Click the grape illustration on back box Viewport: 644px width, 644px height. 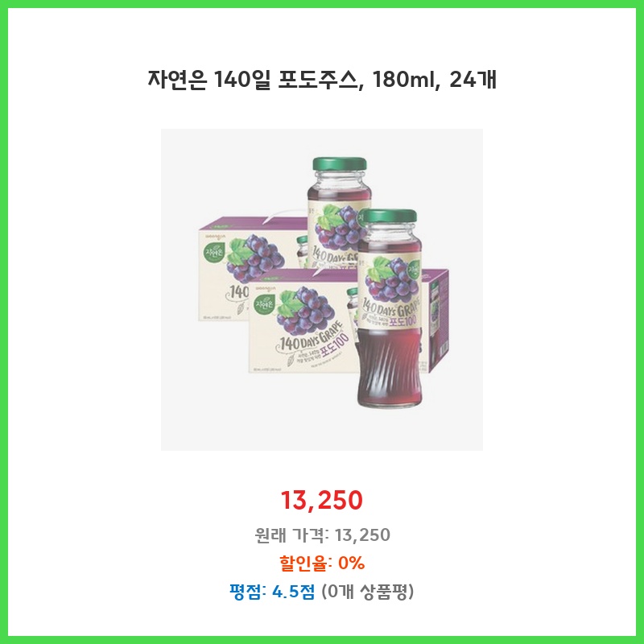pyautogui.click(x=254, y=257)
